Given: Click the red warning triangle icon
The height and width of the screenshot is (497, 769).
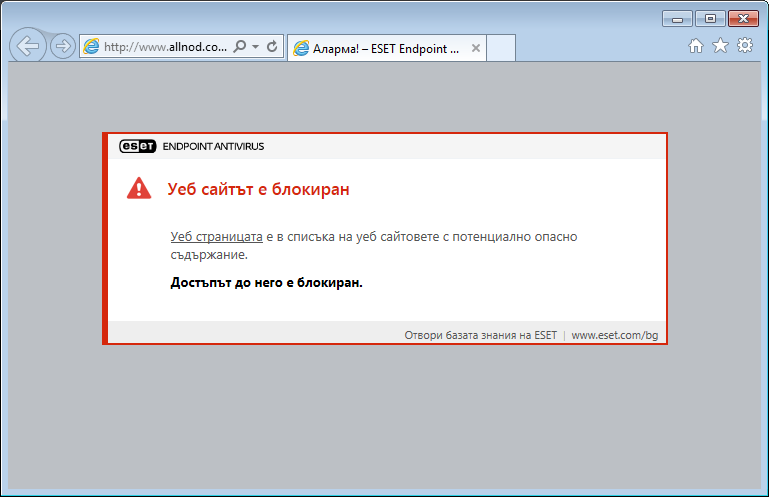Looking at the screenshot, I should click(x=139, y=188).
